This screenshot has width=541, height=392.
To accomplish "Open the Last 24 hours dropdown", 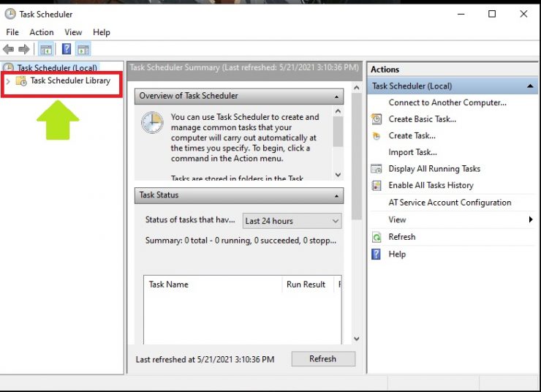I will click(292, 221).
